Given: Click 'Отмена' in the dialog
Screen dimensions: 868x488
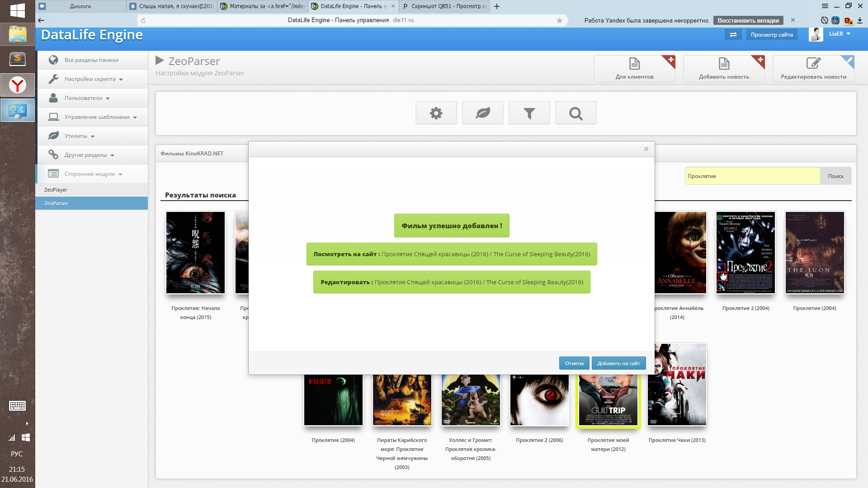Looking at the screenshot, I should point(574,363).
